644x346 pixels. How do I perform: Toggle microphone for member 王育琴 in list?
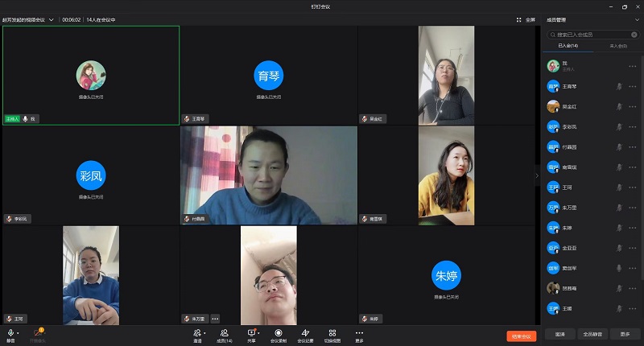click(619, 85)
